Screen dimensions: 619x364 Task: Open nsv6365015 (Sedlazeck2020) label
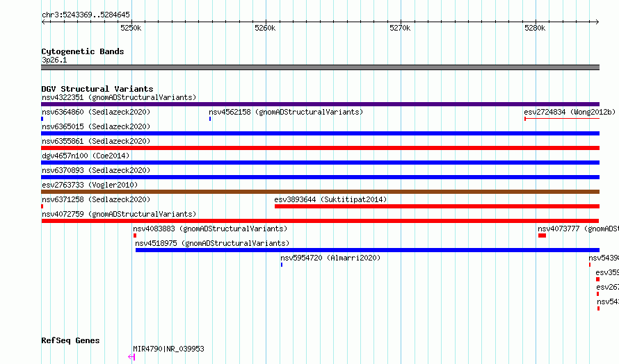click(96, 126)
